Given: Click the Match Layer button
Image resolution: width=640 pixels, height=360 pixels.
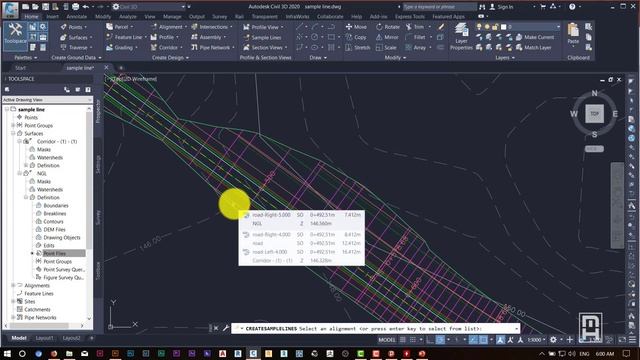Looking at the screenshot, I should click(x=533, y=47).
